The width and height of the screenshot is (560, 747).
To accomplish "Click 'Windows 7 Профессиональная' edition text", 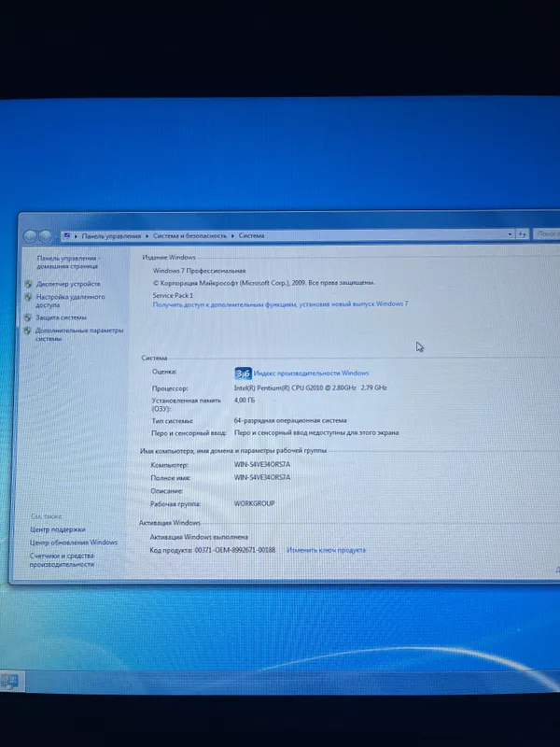I will coord(199,271).
